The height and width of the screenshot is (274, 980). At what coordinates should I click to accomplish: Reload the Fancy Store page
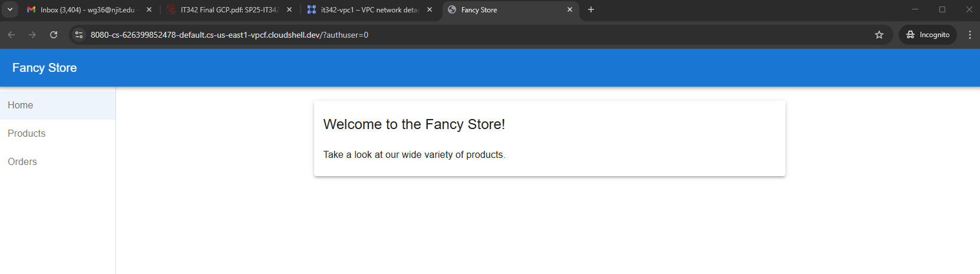coord(54,35)
